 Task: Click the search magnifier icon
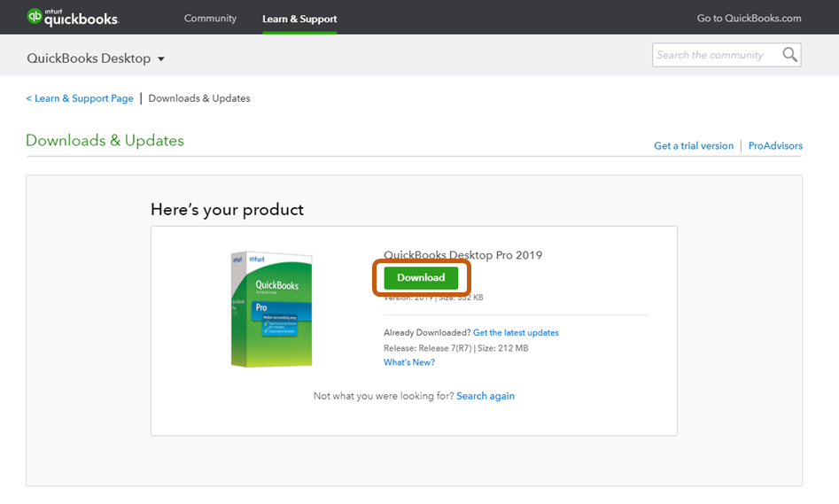click(789, 55)
